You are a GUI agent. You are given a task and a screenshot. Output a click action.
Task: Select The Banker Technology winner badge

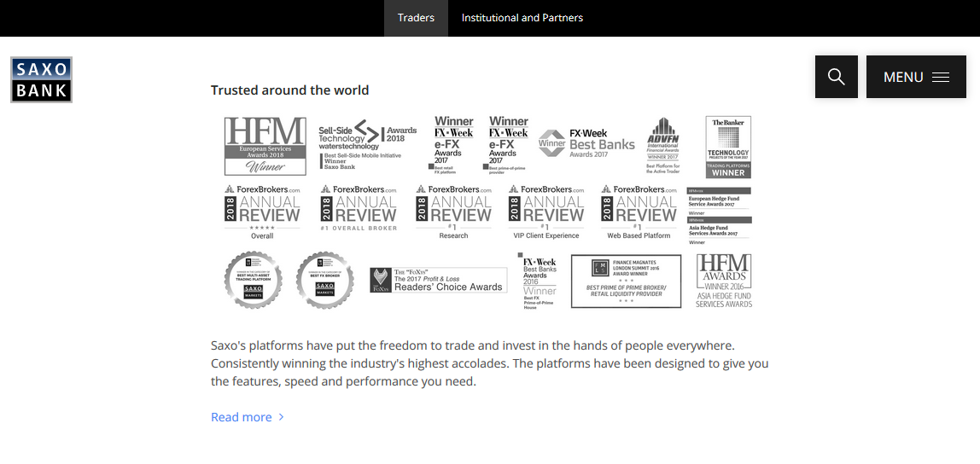point(728,147)
